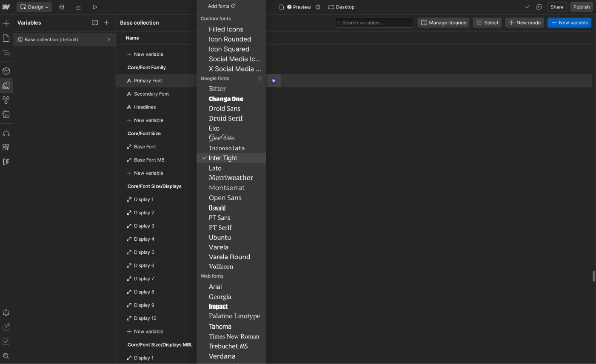Create a New variable with the blue button
This screenshot has height=364, width=596.
[x=569, y=23]
